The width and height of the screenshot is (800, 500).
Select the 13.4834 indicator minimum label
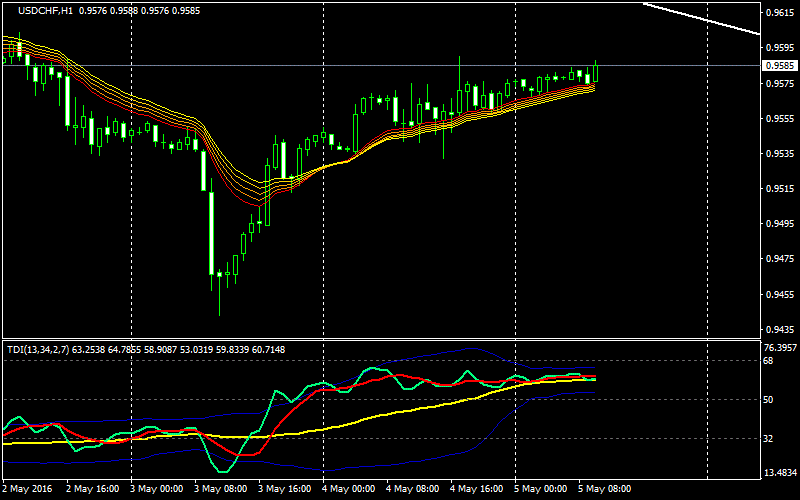(x=779, y=473)
